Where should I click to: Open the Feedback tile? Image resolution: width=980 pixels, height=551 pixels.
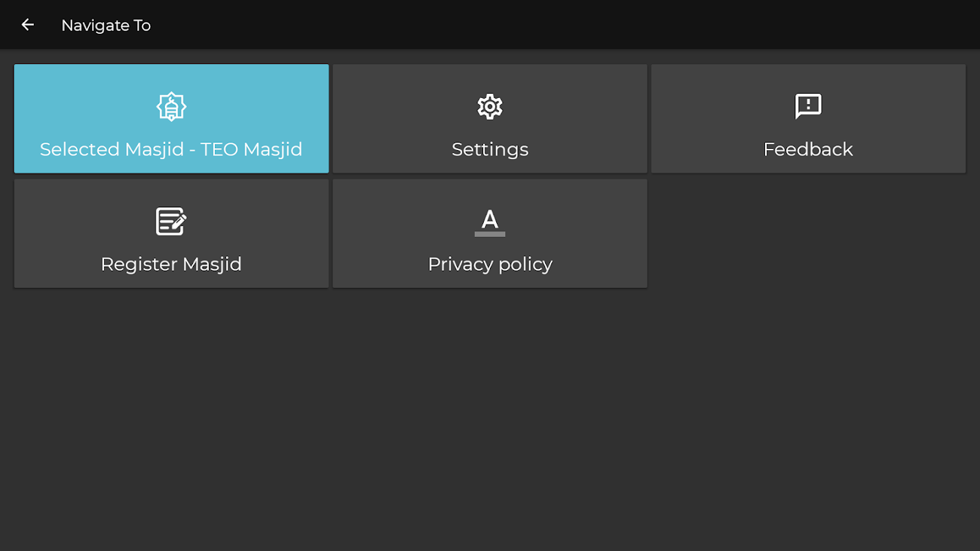pos(808,118)
